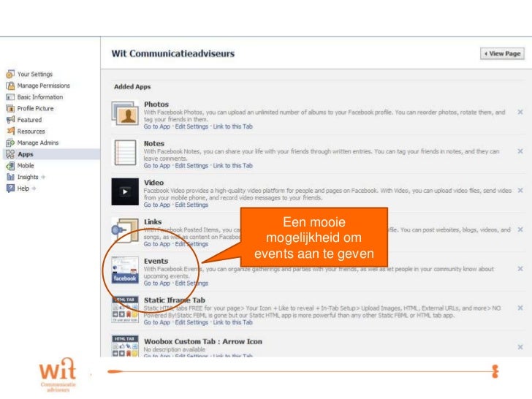Screen dimensions: 532x399
Task: Click the Basic Information icon
Action: tap(10, 97)
